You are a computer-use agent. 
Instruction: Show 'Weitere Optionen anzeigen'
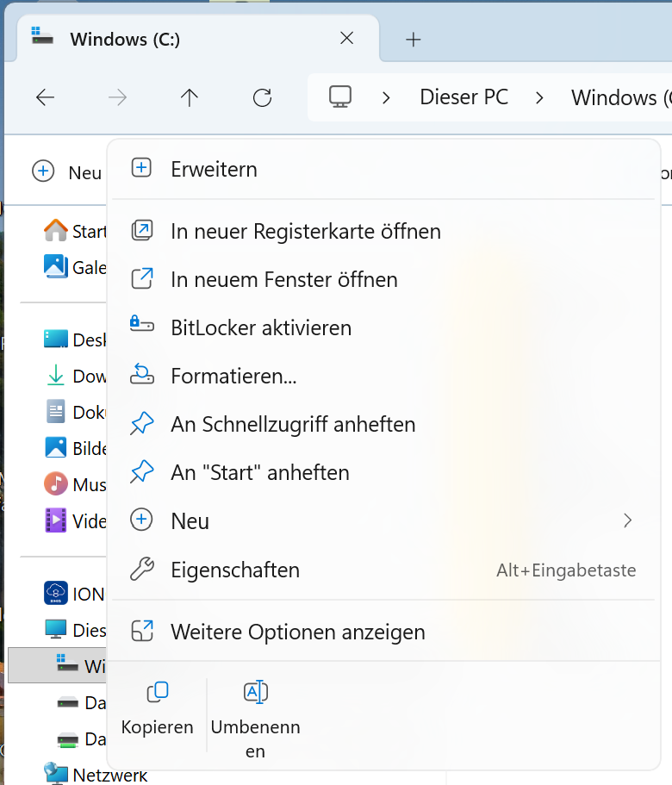[383, 632]
